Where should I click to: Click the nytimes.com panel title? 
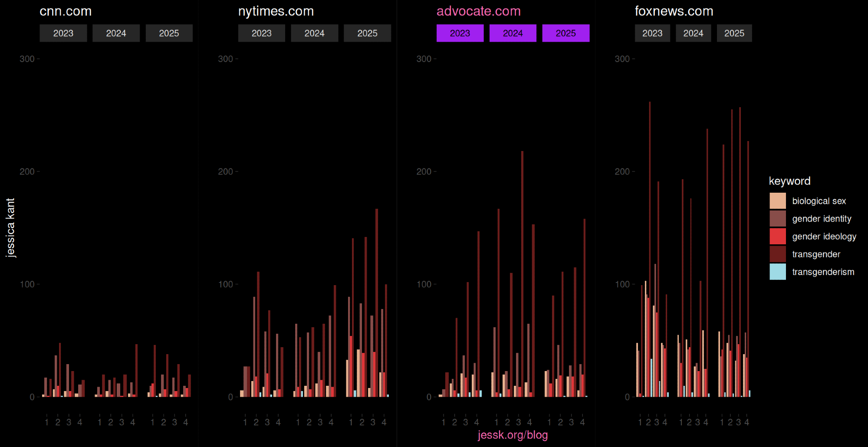point(276,11)
